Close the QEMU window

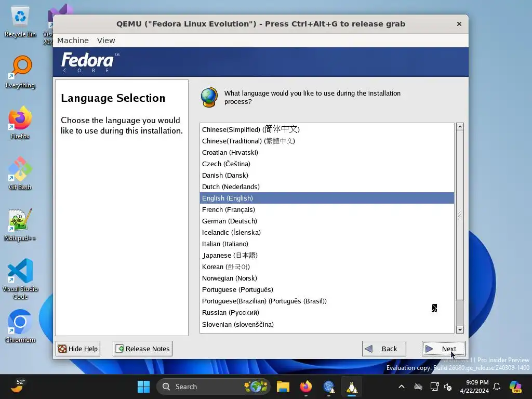tap(459, 24)
